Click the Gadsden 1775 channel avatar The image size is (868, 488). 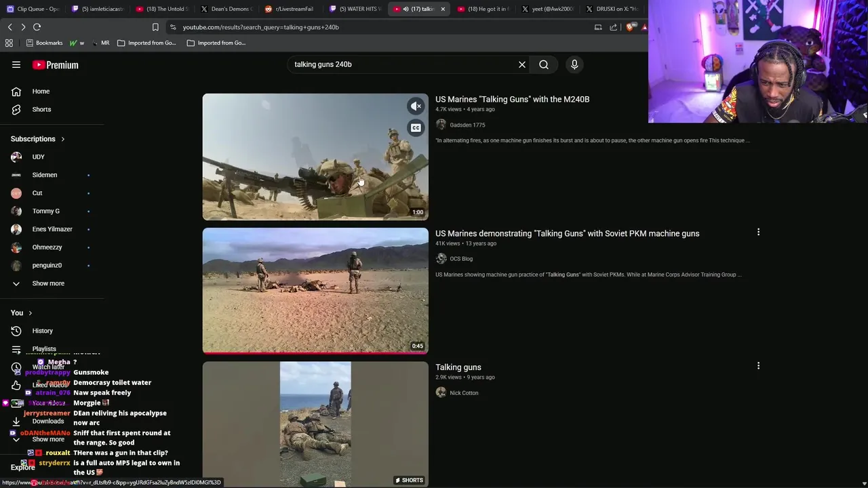tap(441, 125)
